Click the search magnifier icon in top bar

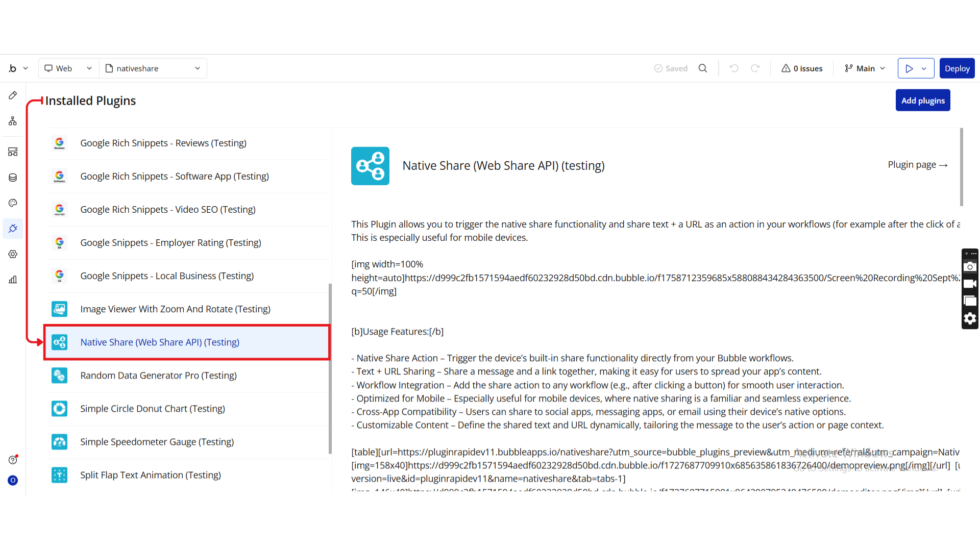point(703,68)
